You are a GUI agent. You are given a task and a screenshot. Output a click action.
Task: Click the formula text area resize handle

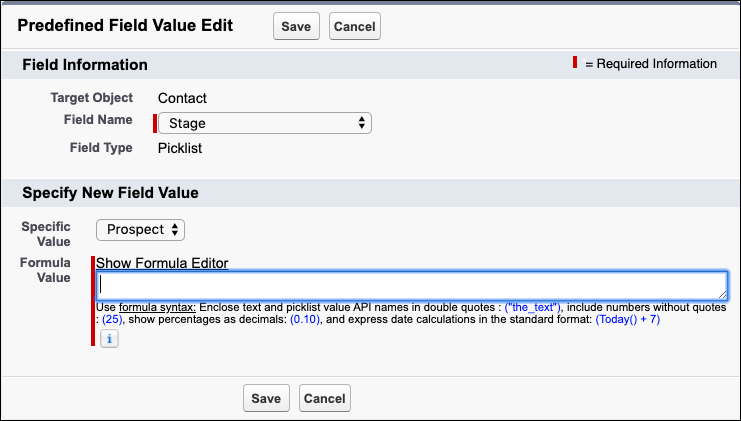tap(722, 294)
